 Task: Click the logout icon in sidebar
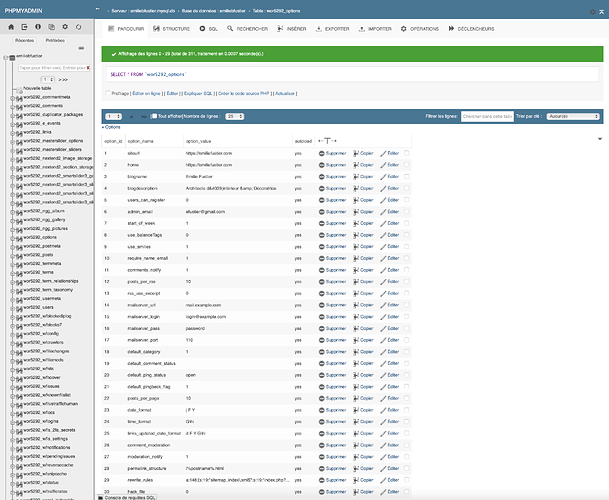click(24, 27)
